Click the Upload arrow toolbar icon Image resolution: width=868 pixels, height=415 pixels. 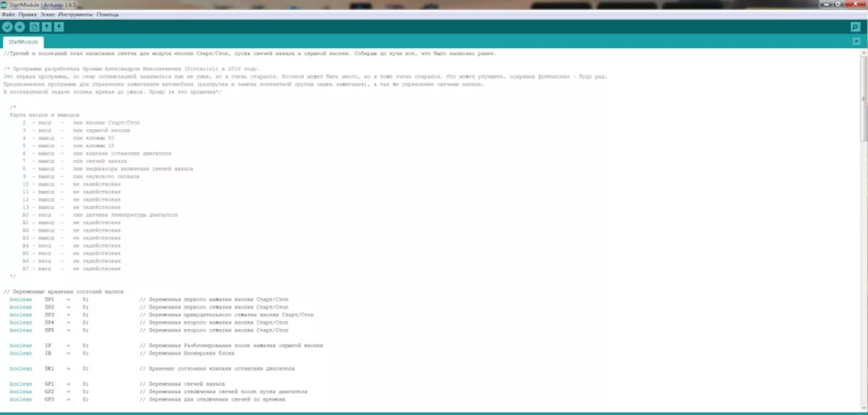tap(20, 27)
